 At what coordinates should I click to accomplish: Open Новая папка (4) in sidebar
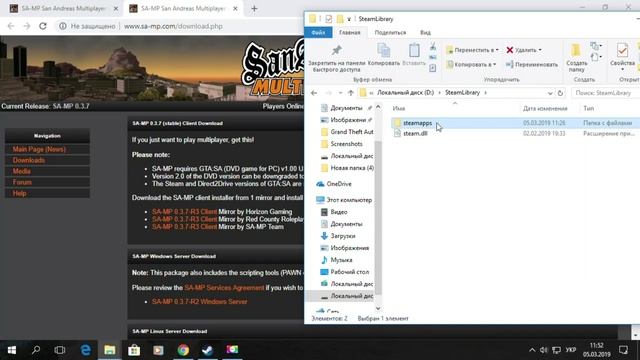coord(347,168)
